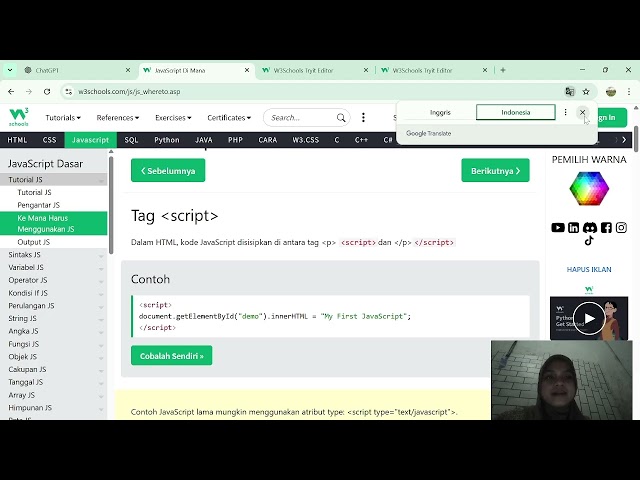Click Cobalah Sendiri button
640x480 pixels.
(171, 356)
